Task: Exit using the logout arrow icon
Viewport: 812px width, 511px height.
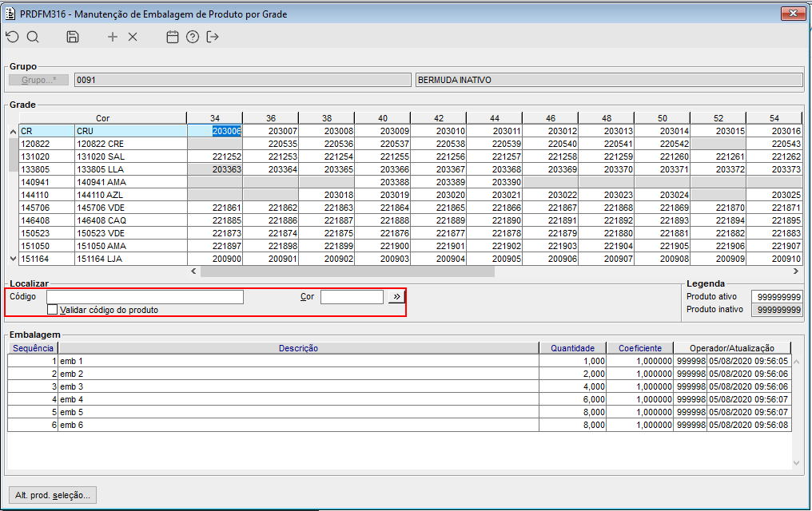Action: [213, 37]
